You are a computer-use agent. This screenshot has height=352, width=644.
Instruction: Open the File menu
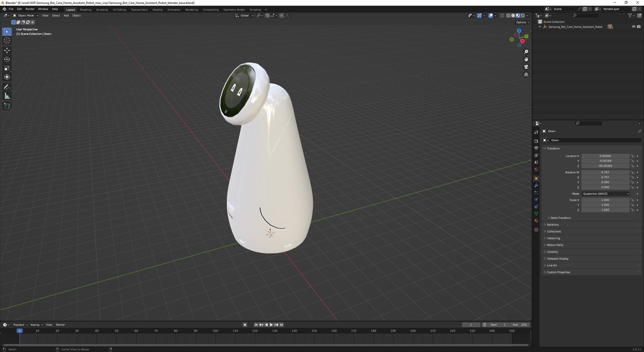11,9
